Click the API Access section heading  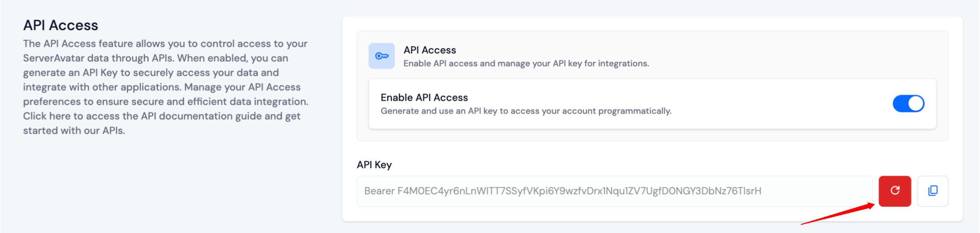(x=61, y=25)
